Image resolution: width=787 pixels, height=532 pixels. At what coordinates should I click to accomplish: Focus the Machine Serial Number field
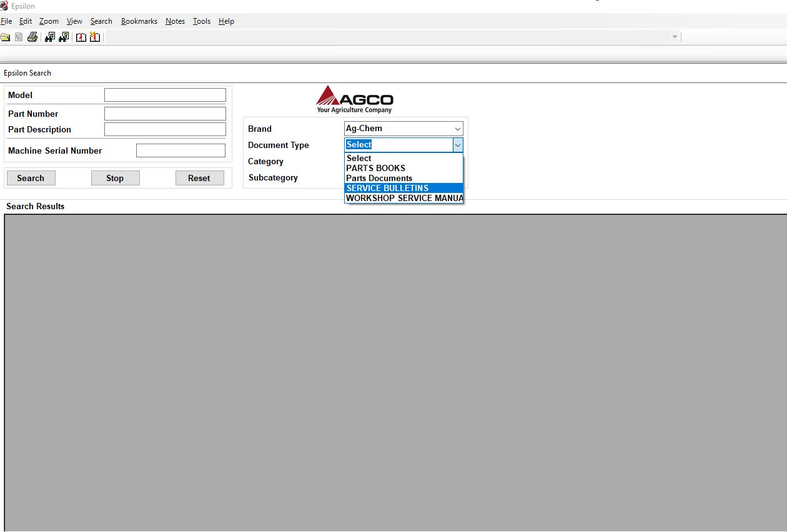(181, 150)
